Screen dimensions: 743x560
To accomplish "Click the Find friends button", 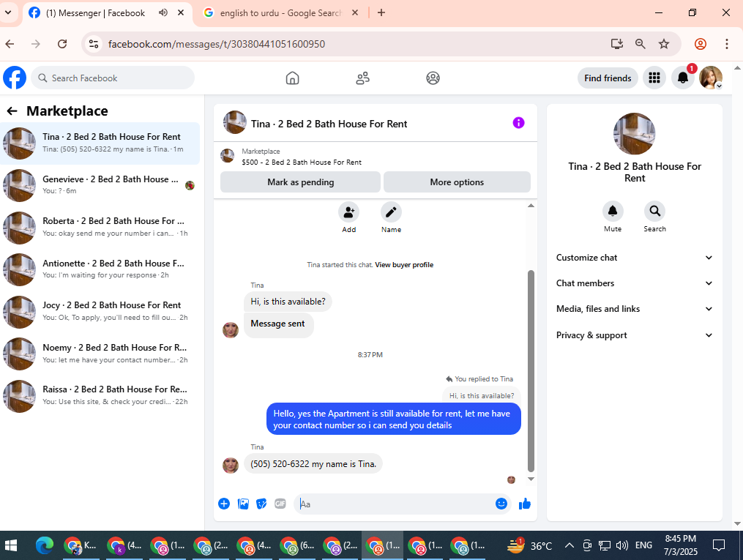I will (608, 78).
